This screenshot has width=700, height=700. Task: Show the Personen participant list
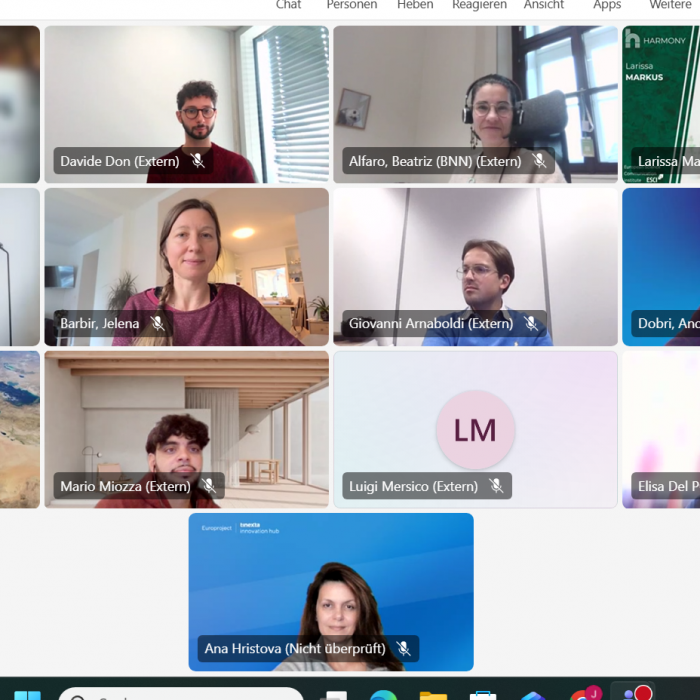coord(352,4)
